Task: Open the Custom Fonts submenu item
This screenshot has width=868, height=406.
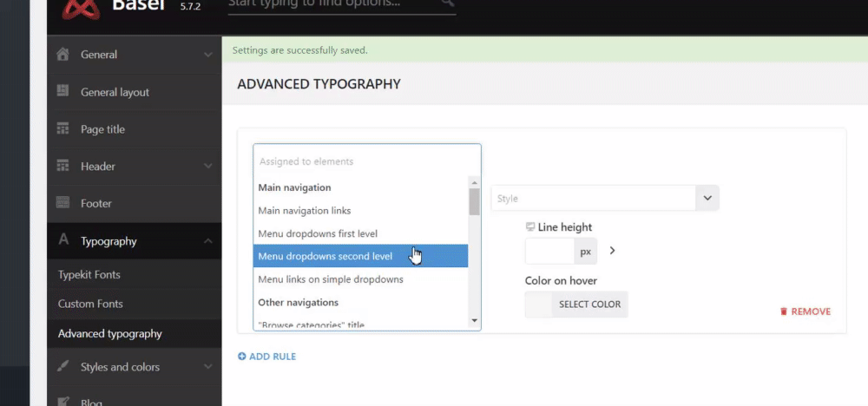Action: (90, 304)
